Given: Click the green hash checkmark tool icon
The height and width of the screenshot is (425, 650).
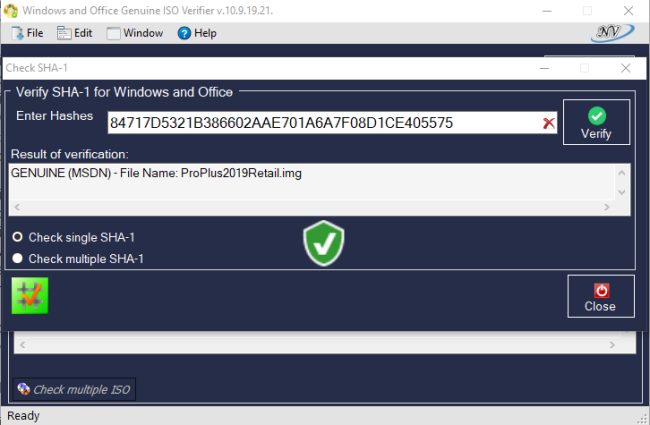Looking at the screenshot, I should (30, 296).
